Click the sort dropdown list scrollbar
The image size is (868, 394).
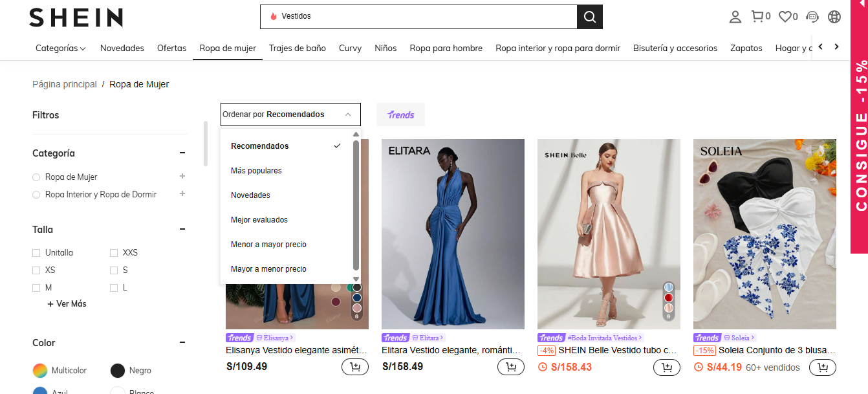point(356,205)
